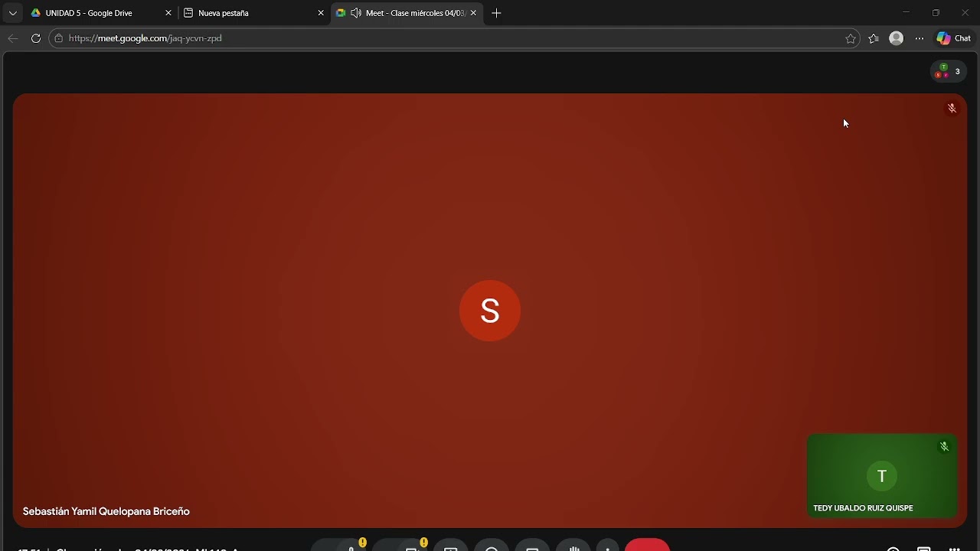
Task: Leave the call with red button
Action: point(648,545)
